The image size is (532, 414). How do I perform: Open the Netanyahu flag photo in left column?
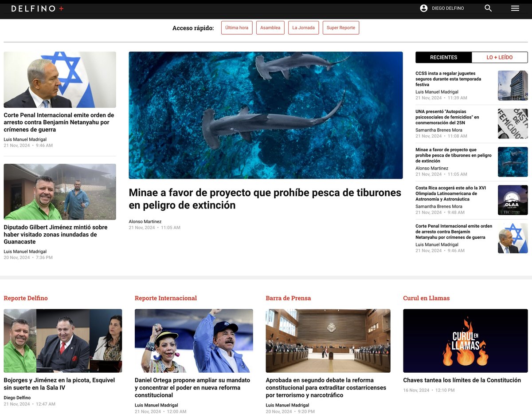click(60, 79)
